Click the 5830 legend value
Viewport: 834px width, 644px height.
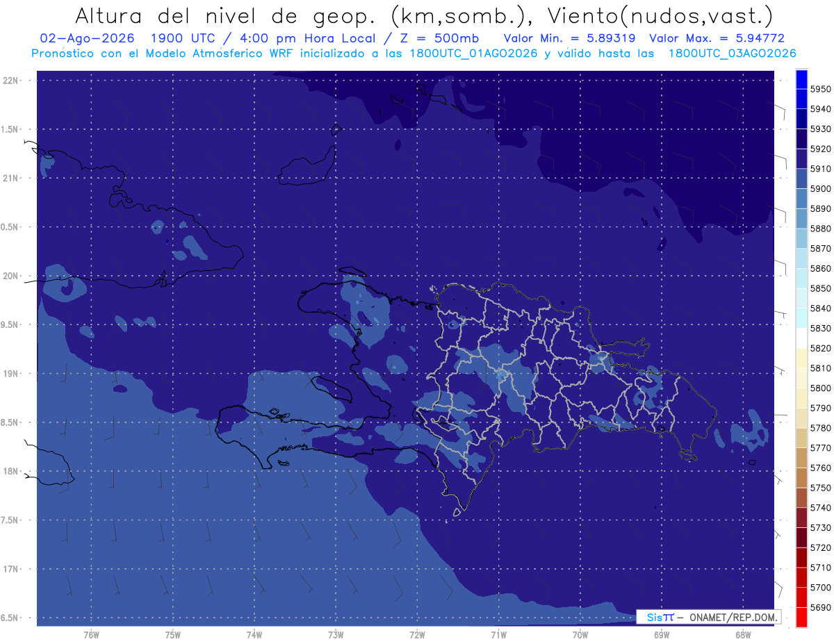(821, 328)
